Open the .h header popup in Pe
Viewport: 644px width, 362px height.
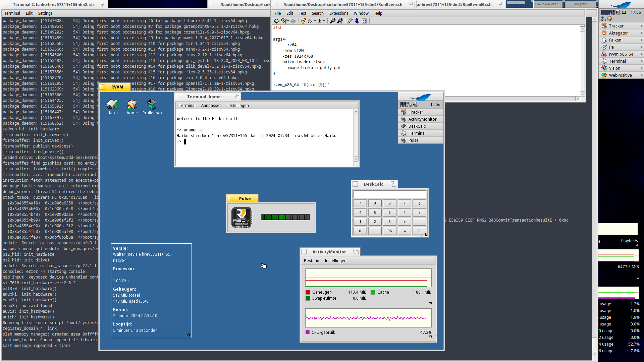(321, 21)
